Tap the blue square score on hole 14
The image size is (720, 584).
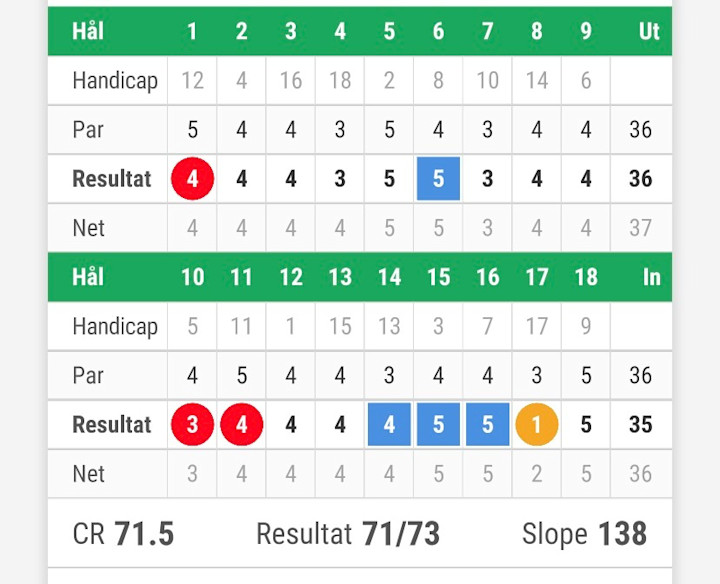coord(389,425)
